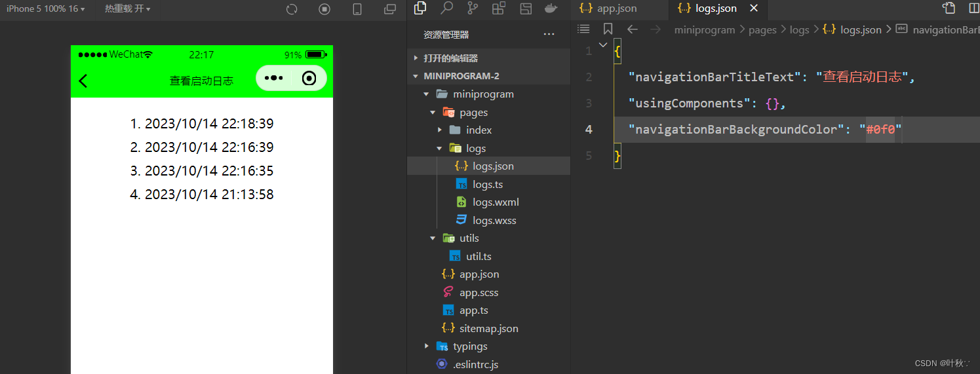Open the iPhone 5 device dropdown
The image size is (980, 374).
[x=45, y=9]
